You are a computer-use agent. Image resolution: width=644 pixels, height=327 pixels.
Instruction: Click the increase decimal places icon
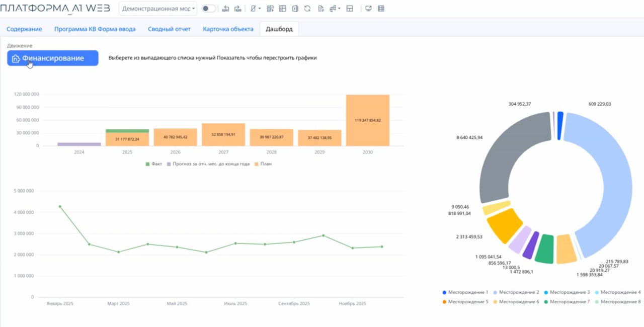point(238,9)
